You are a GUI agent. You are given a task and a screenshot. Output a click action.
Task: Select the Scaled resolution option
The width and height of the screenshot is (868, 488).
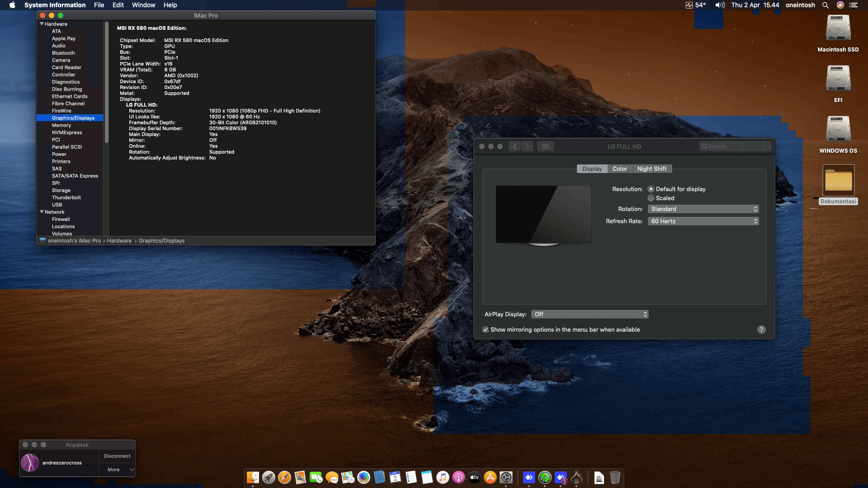click(x=651, y=198)
